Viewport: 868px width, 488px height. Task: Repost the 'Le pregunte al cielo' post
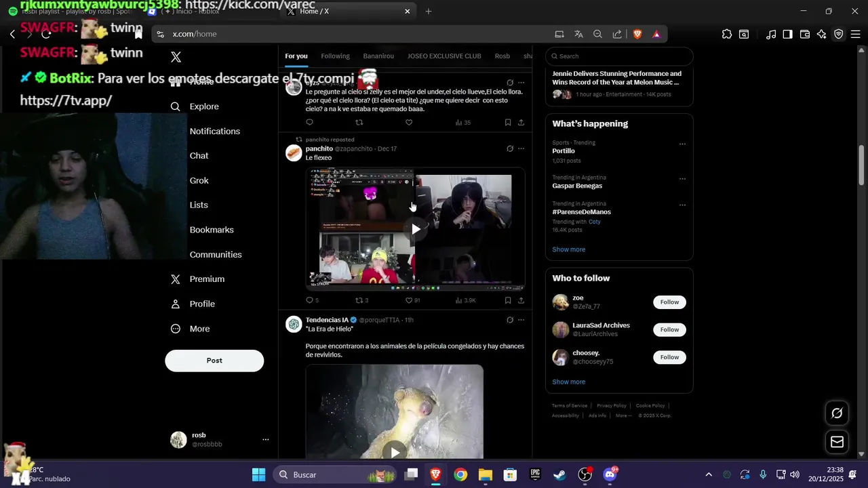[359, 122]
